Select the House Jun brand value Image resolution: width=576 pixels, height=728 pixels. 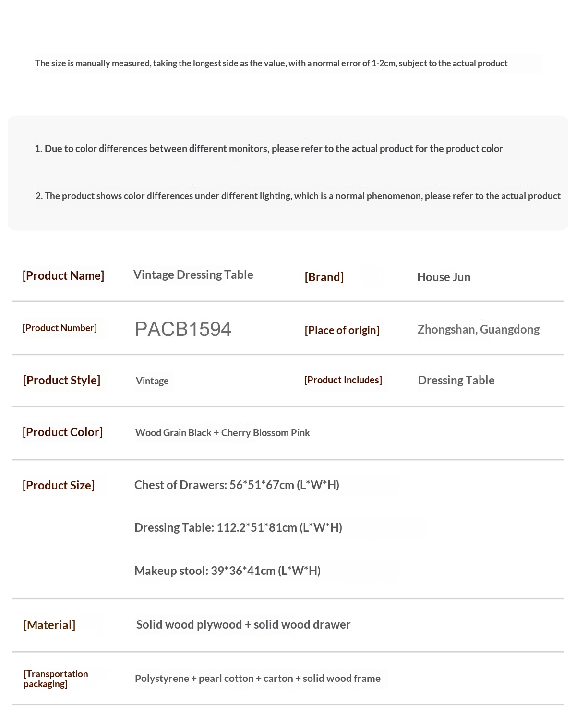tap(444, 277)
